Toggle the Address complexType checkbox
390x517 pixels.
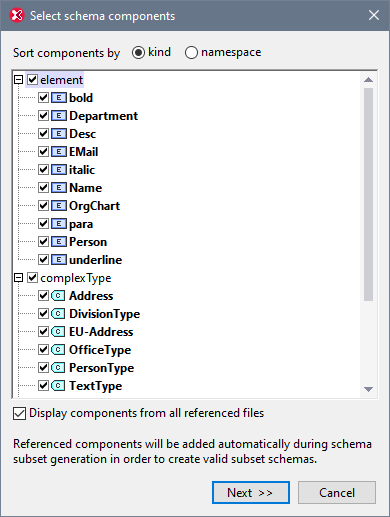[43, 296]
